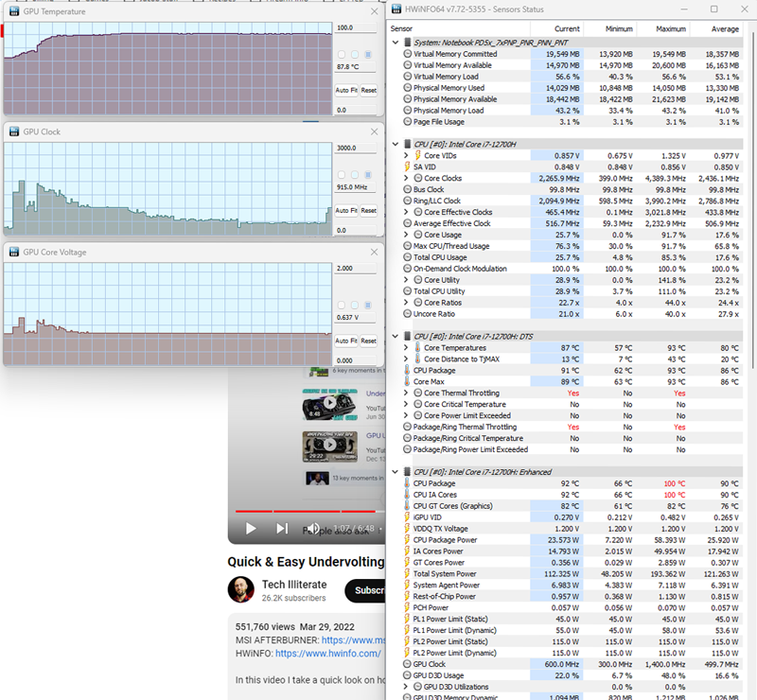Select the CPU Package Power row icon
The width and height of the screenshot is (757, 700).
tap(407, 540)
